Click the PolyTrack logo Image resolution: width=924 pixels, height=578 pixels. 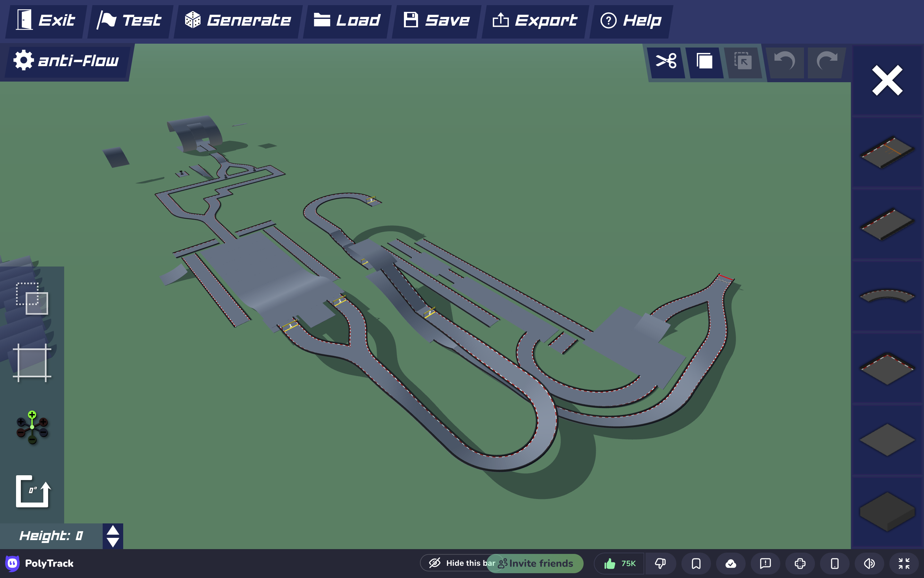39,563
